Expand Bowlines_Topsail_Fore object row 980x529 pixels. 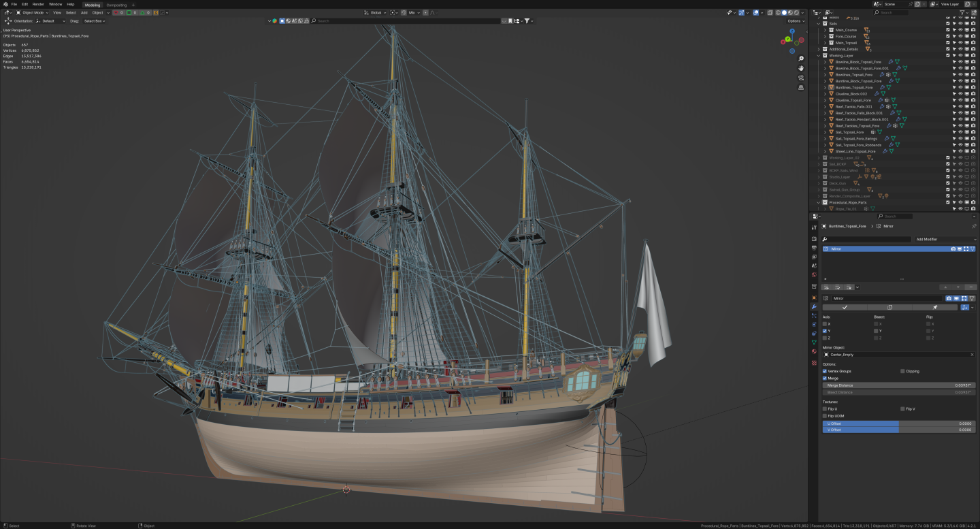point(826,75)
